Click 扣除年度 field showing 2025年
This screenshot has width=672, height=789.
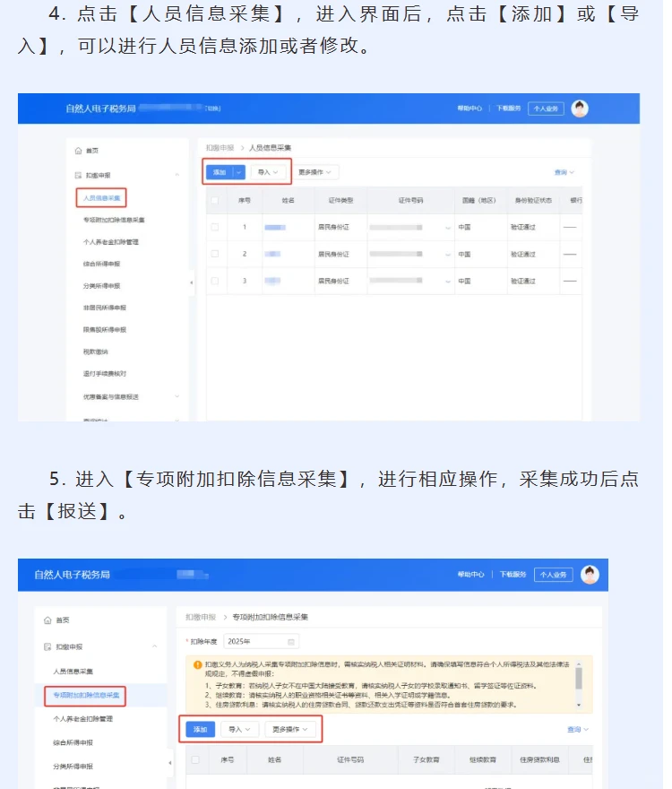pos(261,642)
